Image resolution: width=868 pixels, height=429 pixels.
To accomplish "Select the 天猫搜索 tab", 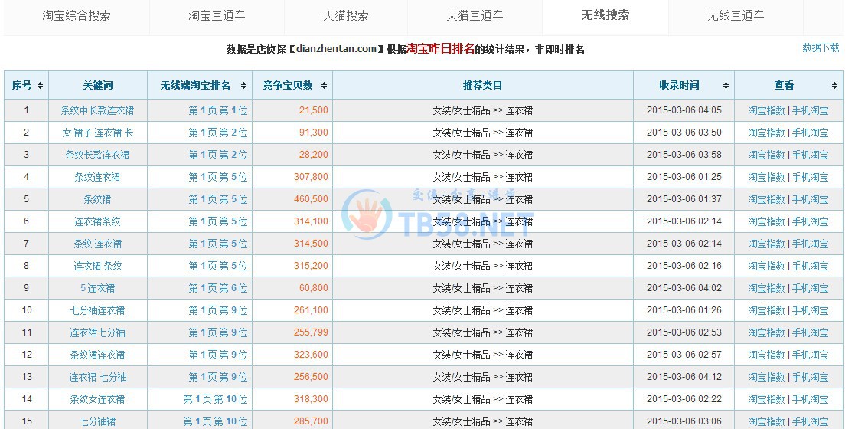I will coord(345,15).
